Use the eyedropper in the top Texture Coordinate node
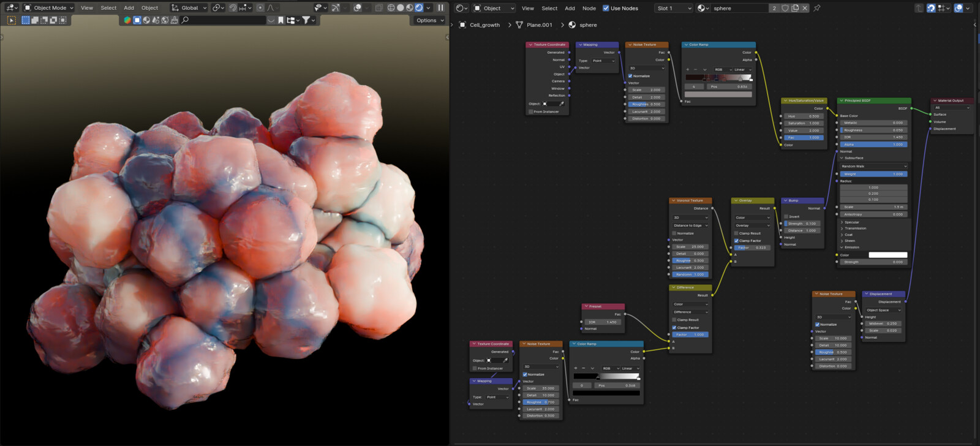The width and height of the screenshot is (980, 446). [562, 104]
